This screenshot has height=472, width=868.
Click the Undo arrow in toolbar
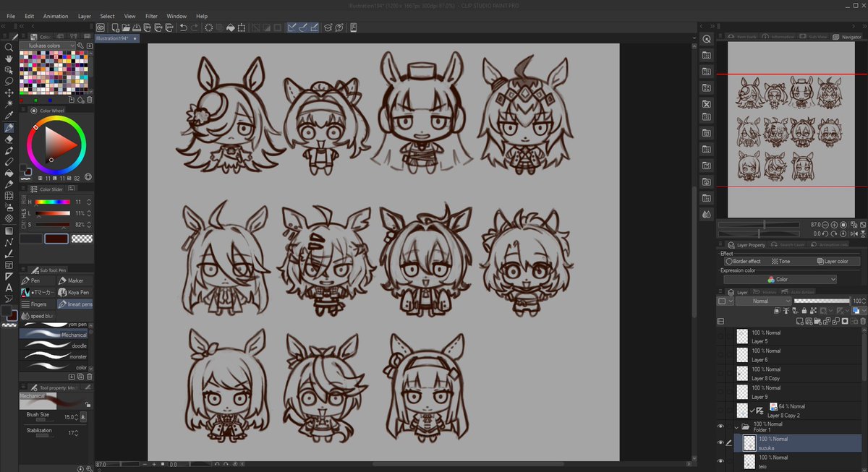[184, 27]
